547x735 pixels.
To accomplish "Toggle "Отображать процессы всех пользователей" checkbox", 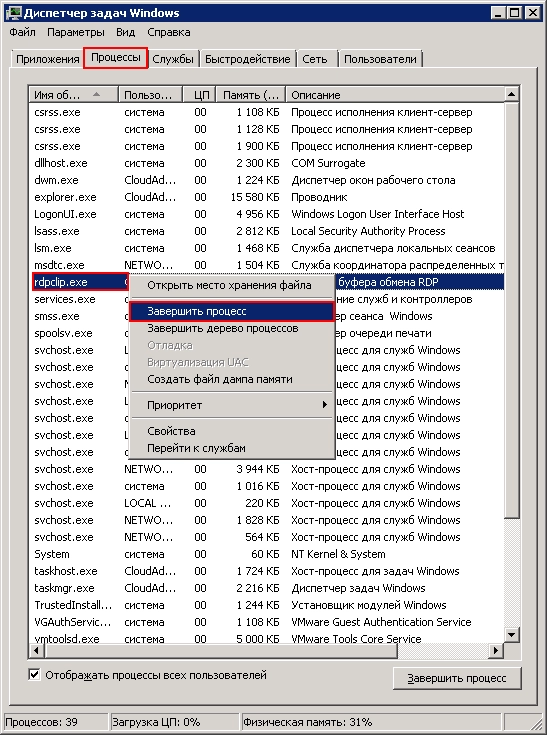I will pos(34,675).
